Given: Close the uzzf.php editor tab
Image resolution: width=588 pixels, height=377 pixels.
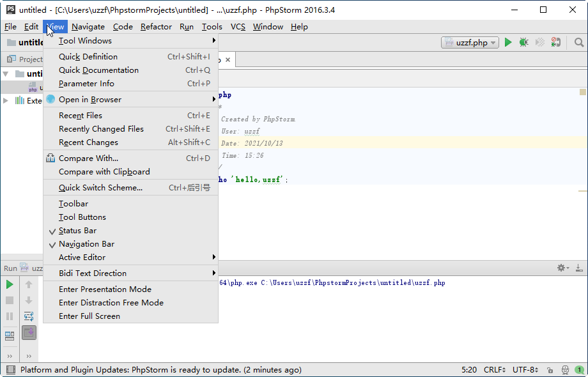Looking at the screenshot, I should pos(228,59).
